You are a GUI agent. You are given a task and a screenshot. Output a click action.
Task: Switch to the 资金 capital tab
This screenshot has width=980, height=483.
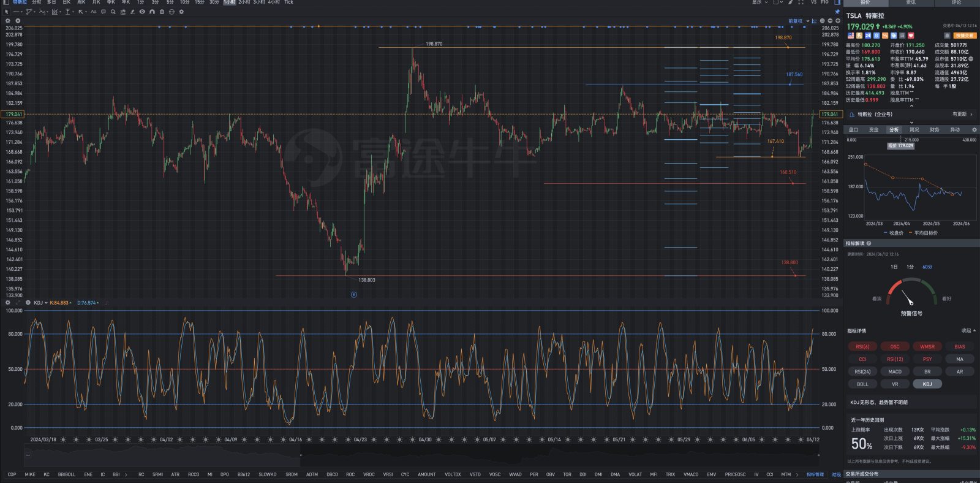point(874,130)
